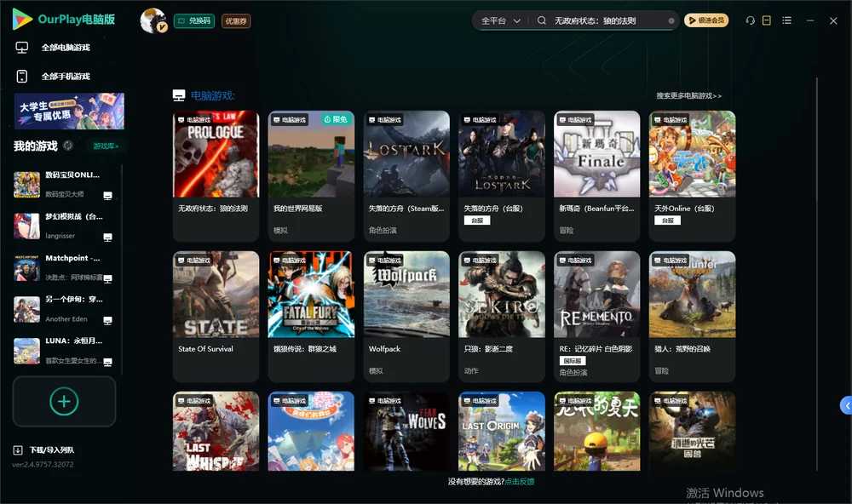
Task: Open 梦幻模拟战 in my games list
Action: [64, 226]
